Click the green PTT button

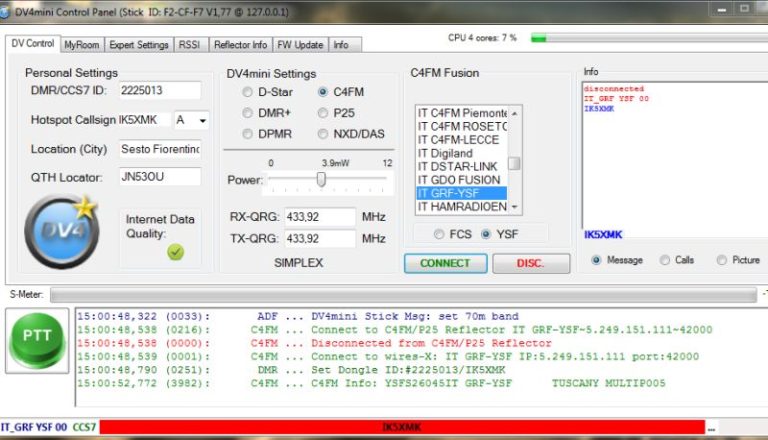tap(37, 341)
